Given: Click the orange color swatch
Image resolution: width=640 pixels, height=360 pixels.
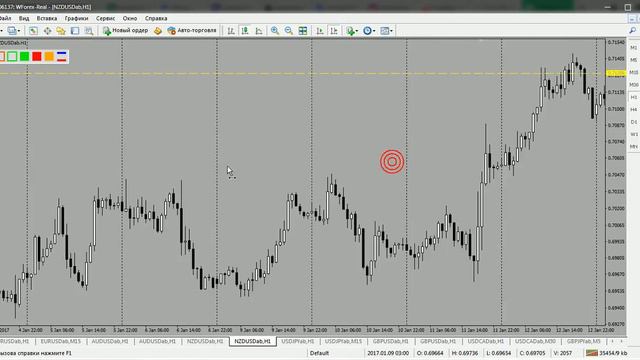Looking at the screenshot, I should click(x=49, y=56).
